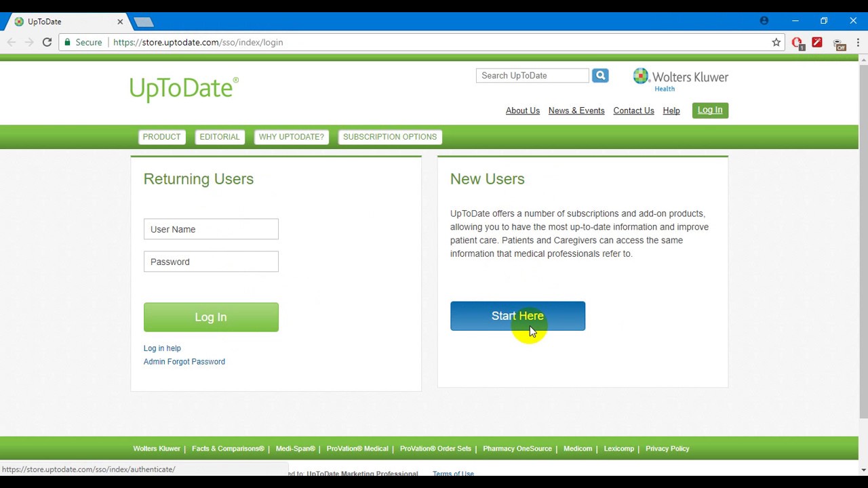Open ProVation Order Sets footer link

click(x=435, y=449)
